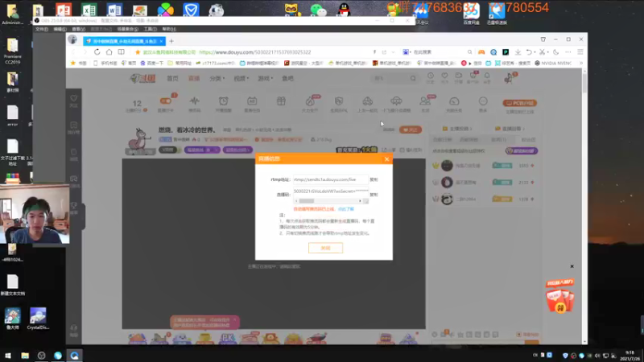Click the search magnifier in browser search box
Screen dimensions: 644x362
click(x=469, y=52)
